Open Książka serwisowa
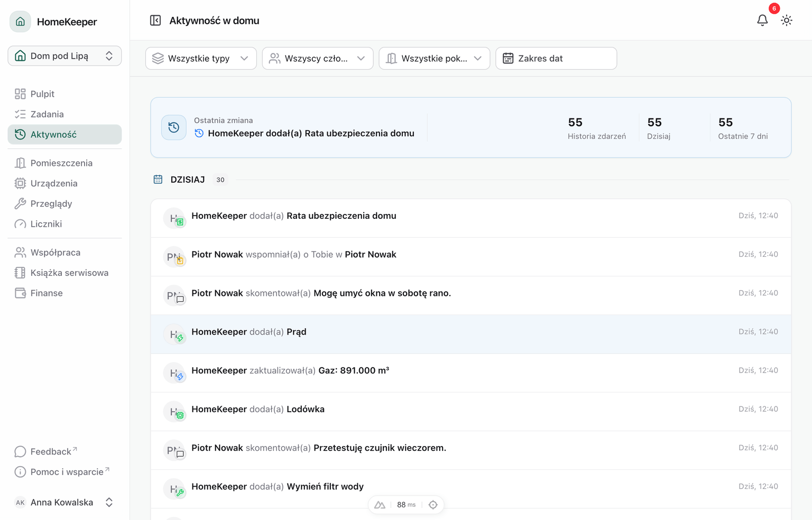Screen dimensions: 812x520 tap(64, 273)
